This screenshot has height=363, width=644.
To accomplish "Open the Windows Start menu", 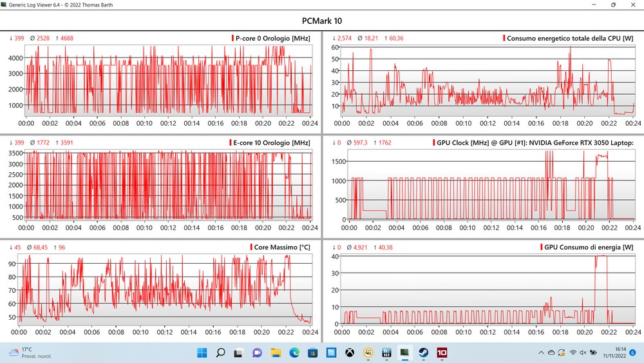I will [x=202, y=353].
